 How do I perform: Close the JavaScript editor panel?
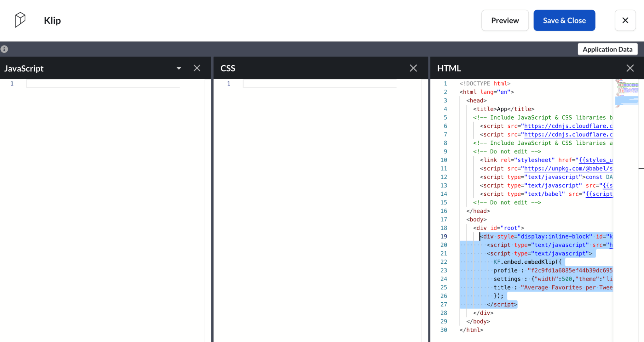197,68
